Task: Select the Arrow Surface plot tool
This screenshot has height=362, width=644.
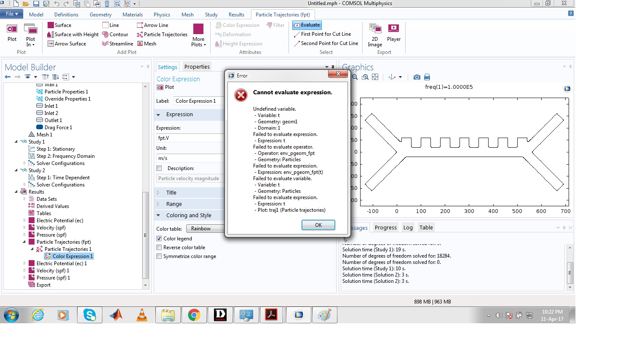Action: tap(51, 44)
